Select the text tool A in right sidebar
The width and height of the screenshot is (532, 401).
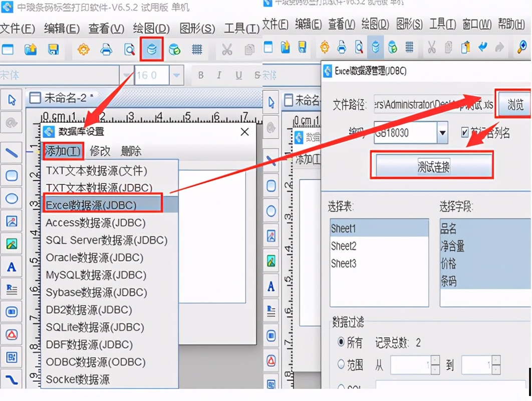(271, 287)
